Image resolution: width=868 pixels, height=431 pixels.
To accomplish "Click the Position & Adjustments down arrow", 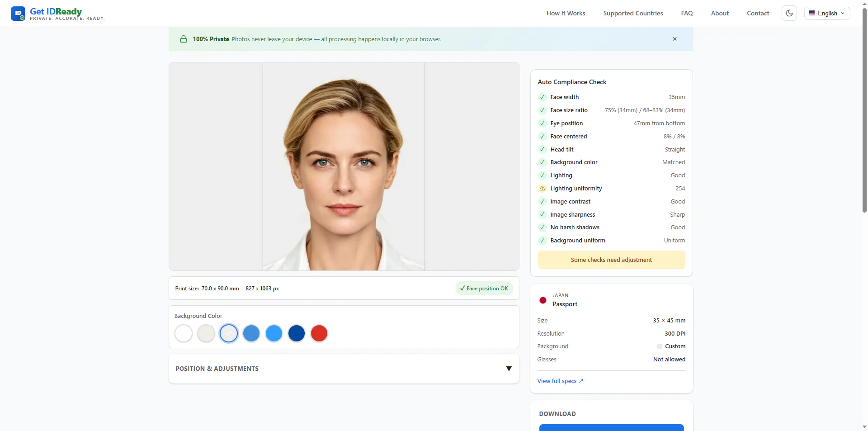I will 509,369.
